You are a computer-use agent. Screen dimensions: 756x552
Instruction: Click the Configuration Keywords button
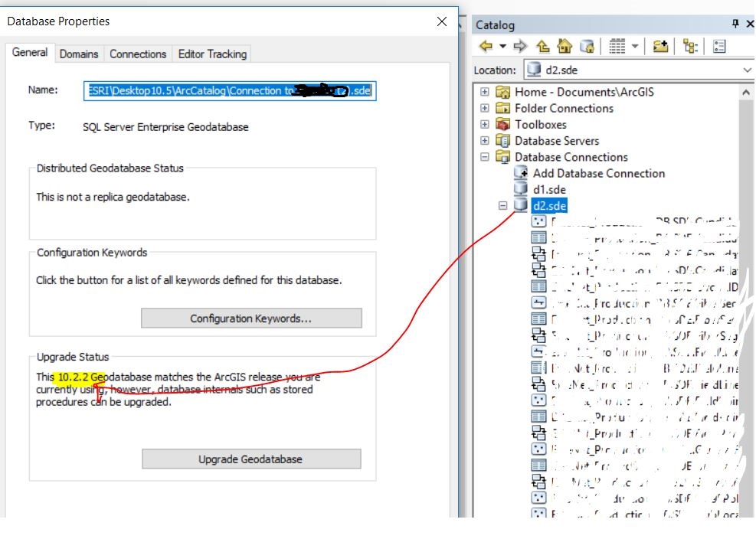coord(251,318)
